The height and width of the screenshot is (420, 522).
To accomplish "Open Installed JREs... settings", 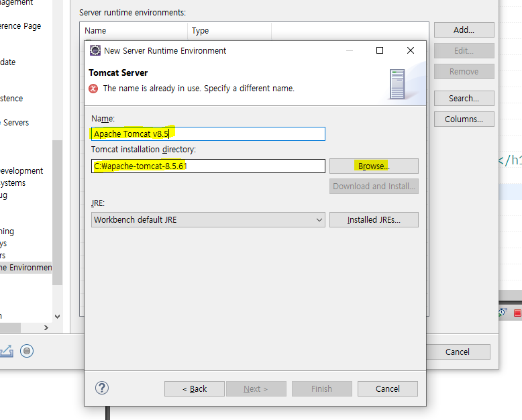I will click(x=374, y=220).
